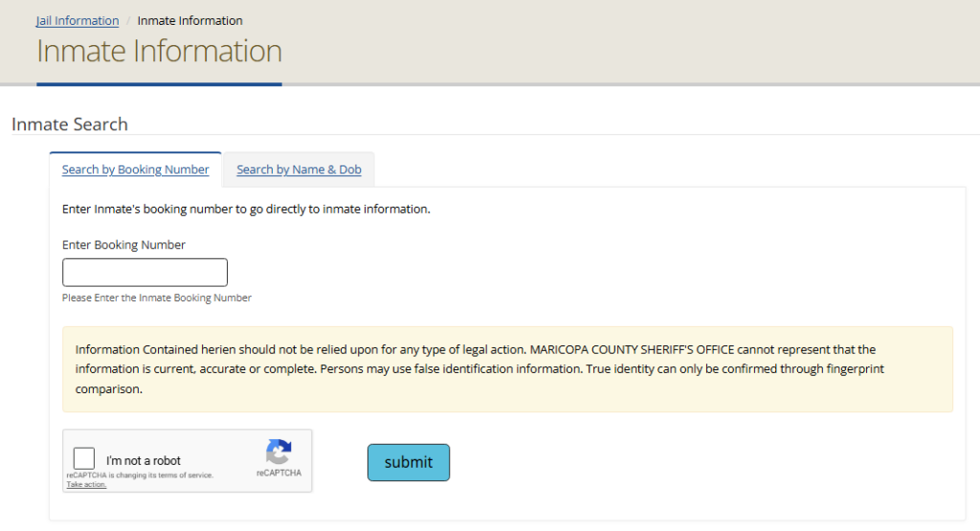Check the I'm not a robot checkbox
Image resolution: width=980 pixels, height=531 pixels.
coord(84,458)
